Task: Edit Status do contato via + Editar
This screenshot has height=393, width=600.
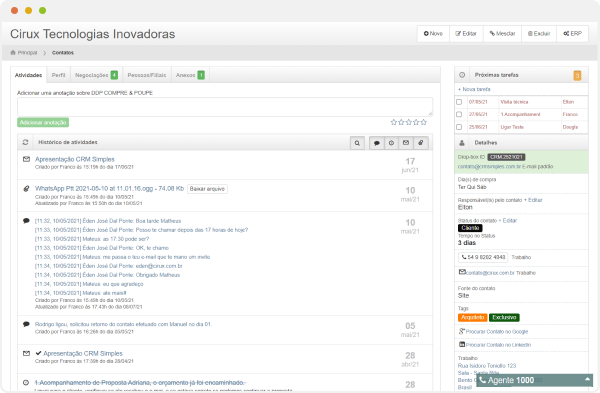Action: pos(507,221)
